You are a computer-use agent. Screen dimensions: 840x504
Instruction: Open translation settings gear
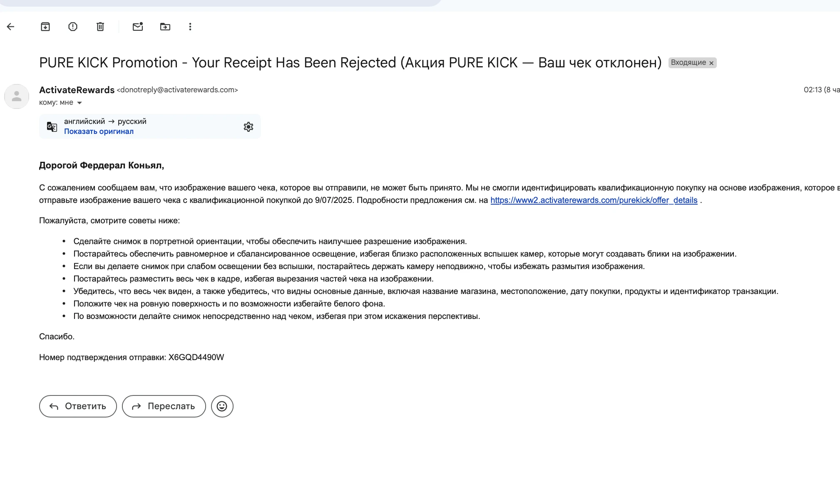coord(249,127)
